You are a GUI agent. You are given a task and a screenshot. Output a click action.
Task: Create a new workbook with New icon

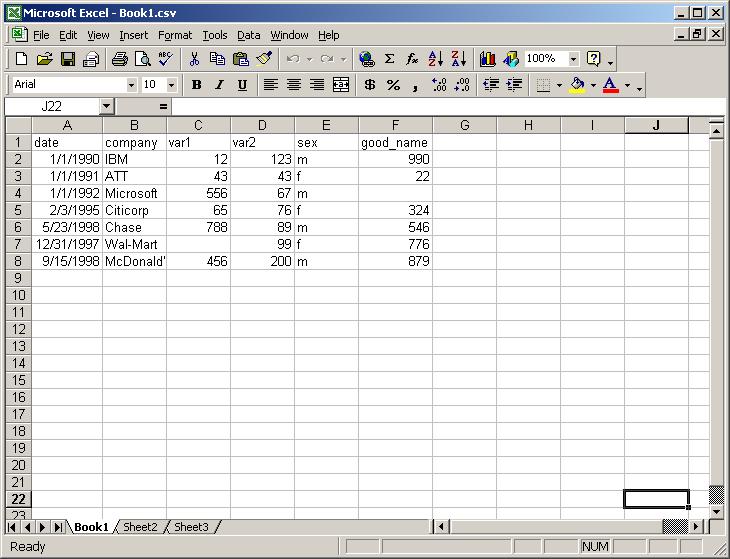point(21,59)
